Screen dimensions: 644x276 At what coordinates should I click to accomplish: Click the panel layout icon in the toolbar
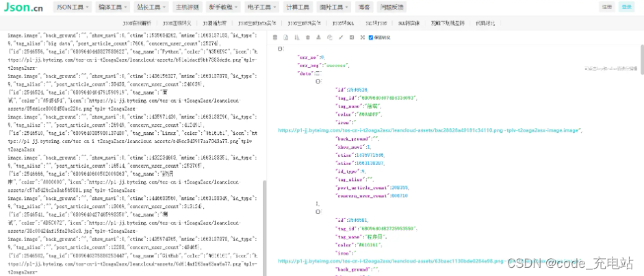(x=352, y=38)
